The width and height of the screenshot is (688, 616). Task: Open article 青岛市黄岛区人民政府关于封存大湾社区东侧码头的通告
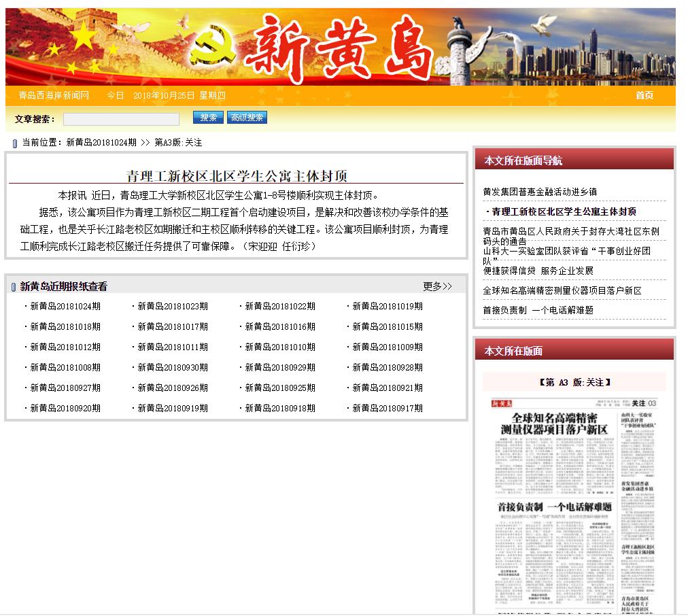pyautogui.click(x=571, y=236)
